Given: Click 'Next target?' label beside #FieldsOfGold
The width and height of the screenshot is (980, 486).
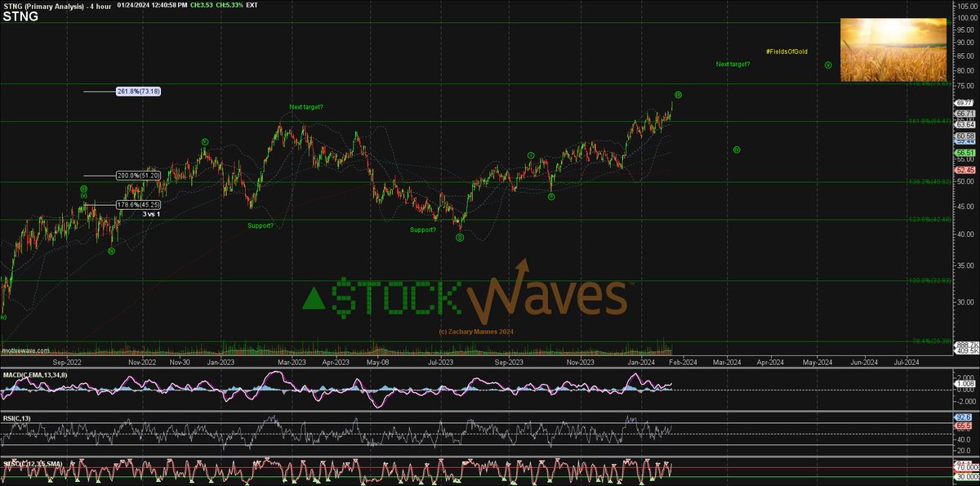Looking at the screenshot, I should click(x=733, y=64).
